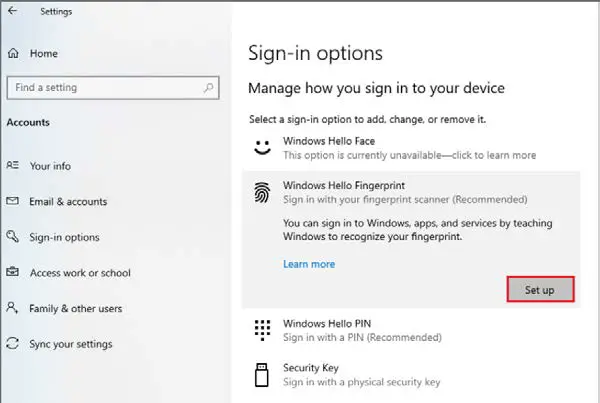Image resolution: width=600 pixels, height=403 pixels.
Task: Click the Settings window title text
Action: 56,11
